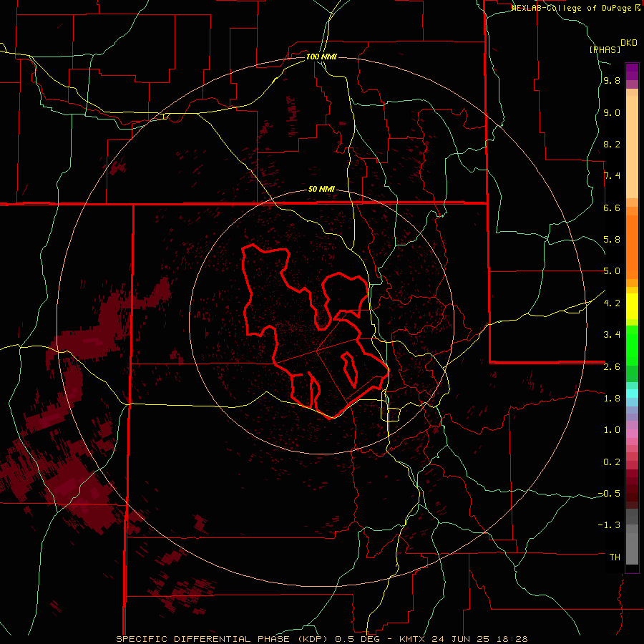Click the 50 NMI range ring label

pyautogui.click(x=321, y=190)
